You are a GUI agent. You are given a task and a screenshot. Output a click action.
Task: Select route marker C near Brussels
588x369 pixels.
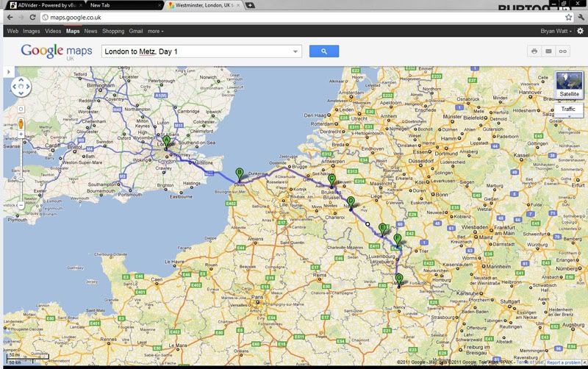pos(331,180)
